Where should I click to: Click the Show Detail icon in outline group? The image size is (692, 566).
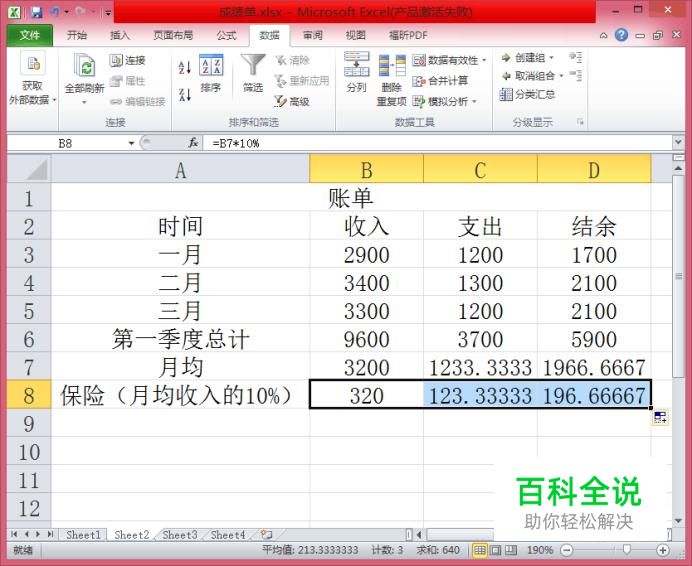pyautogui.click(x=575, y=57)
